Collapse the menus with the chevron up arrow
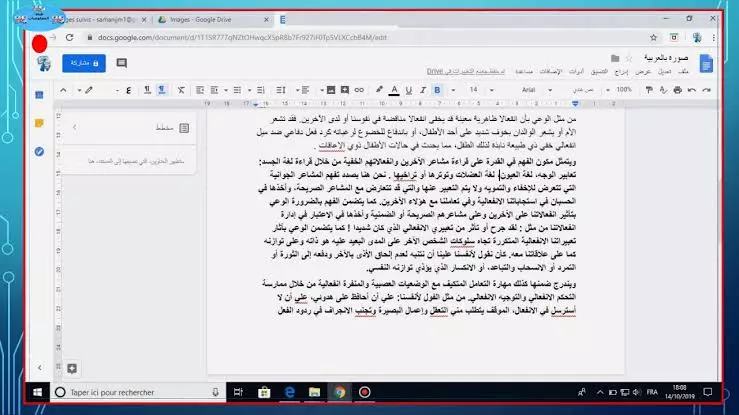739x415 pixels. [63, 90]
